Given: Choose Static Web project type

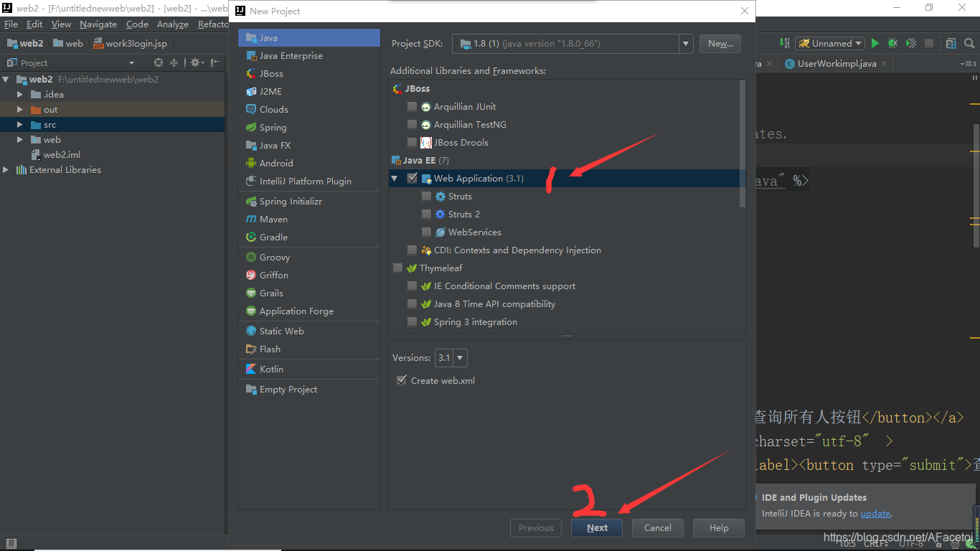Looking at the screenshot, I should coord(309,331).
